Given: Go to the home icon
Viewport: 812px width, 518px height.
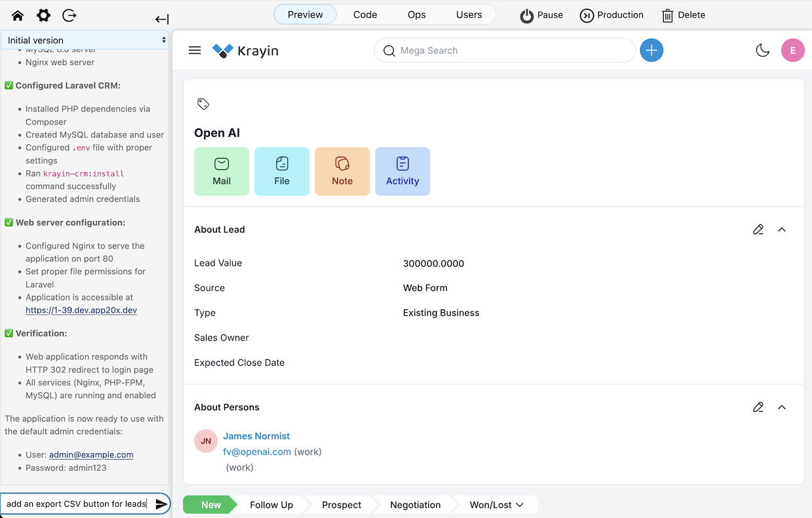Looking at the screenshot, I should 18,15.
